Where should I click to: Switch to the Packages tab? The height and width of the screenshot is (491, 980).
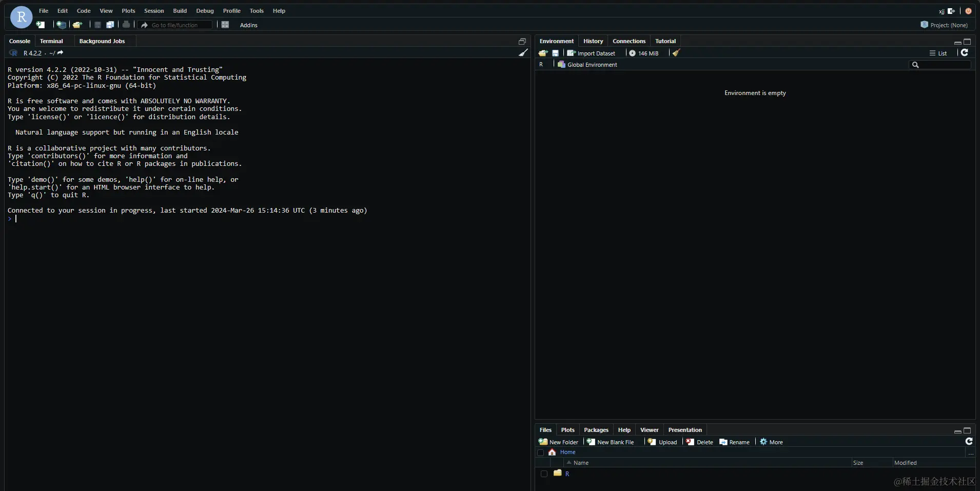coord(596,430)
